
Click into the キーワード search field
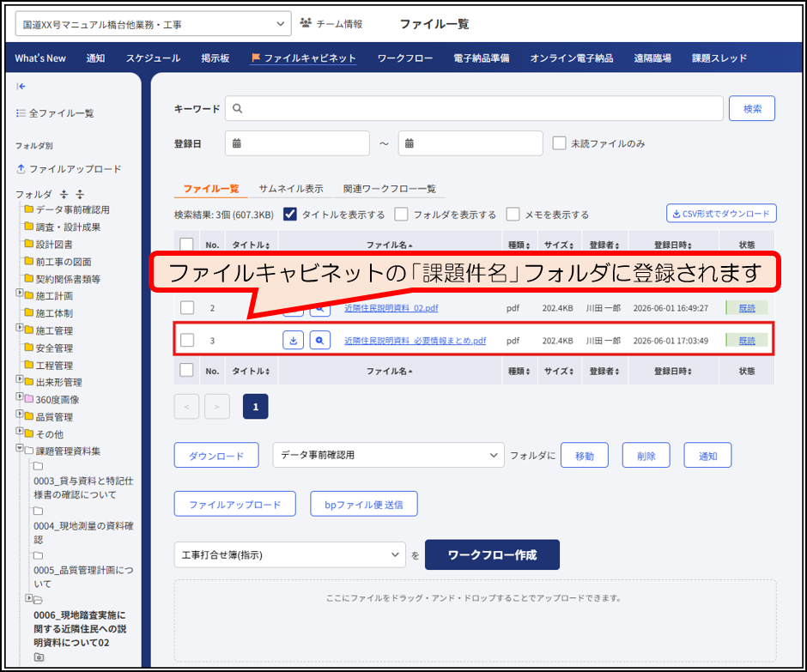(474, 109)
